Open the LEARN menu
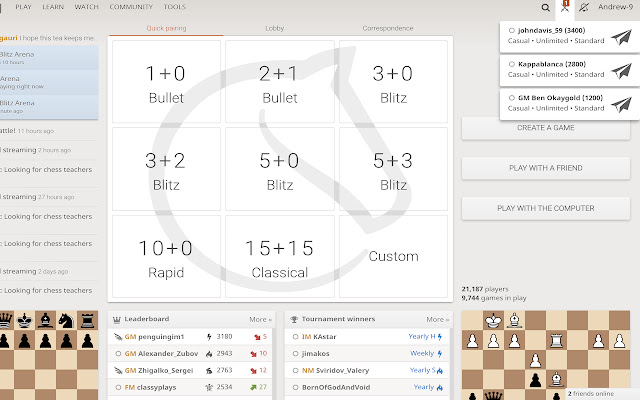The image size is (640, 400). click(x=53, y=7)
